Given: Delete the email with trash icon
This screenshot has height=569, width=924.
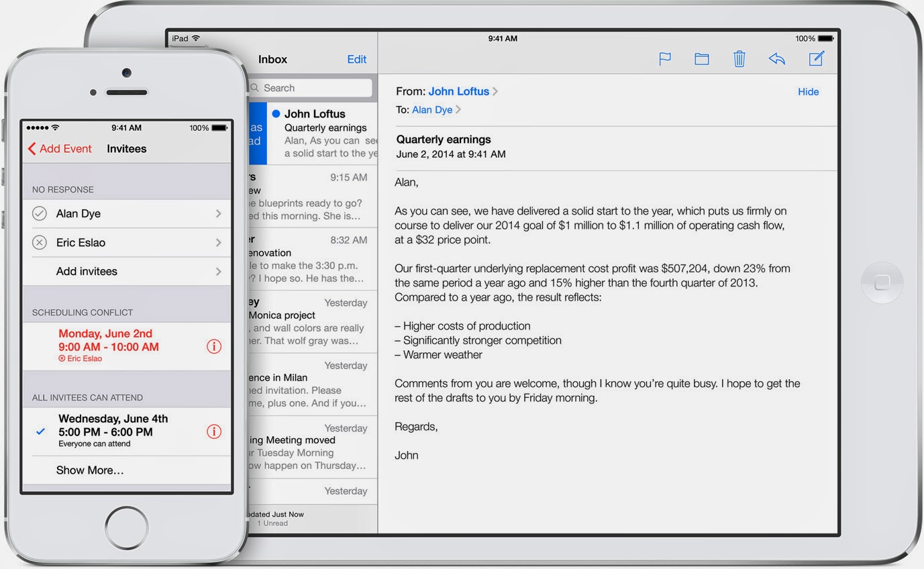Looking at the screenshot, I should [x=739, y=59].
